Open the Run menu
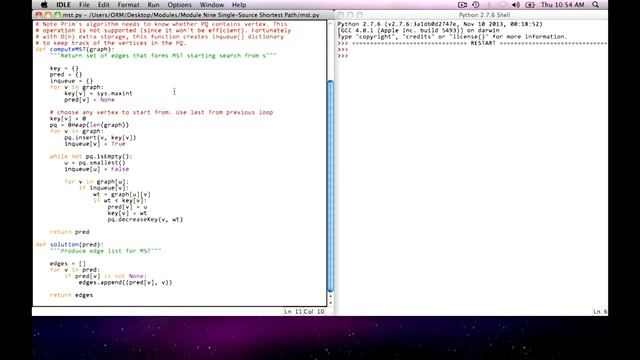This screenshot has height=360, width=640. tap(153, 5)
